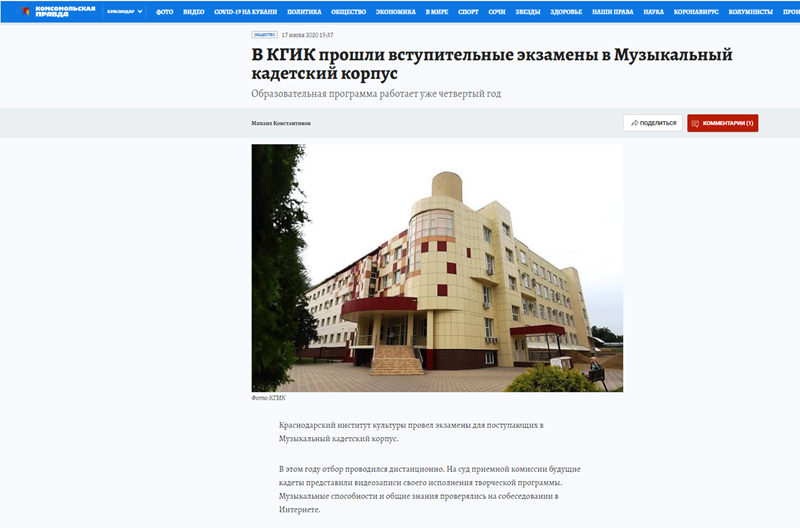
Task: Open the ФОТО menu section
Action: pyautogui.click(x=164, y=12)
